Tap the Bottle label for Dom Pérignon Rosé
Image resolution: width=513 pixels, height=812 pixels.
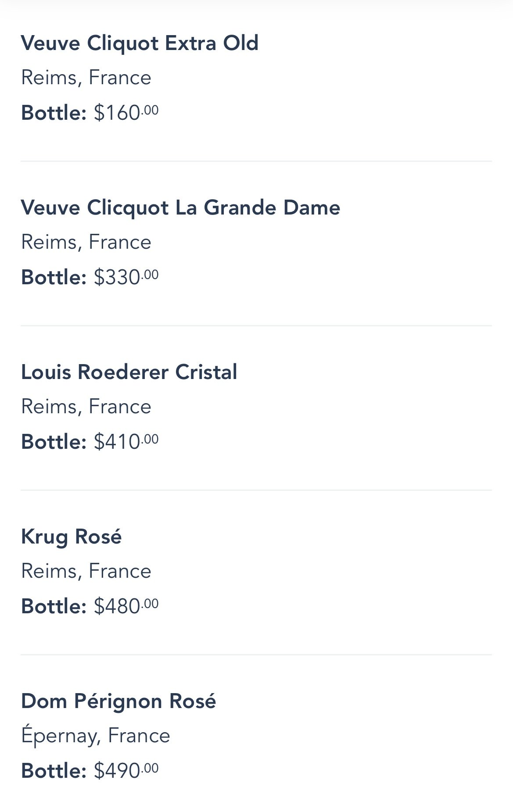tap(54, 771)
